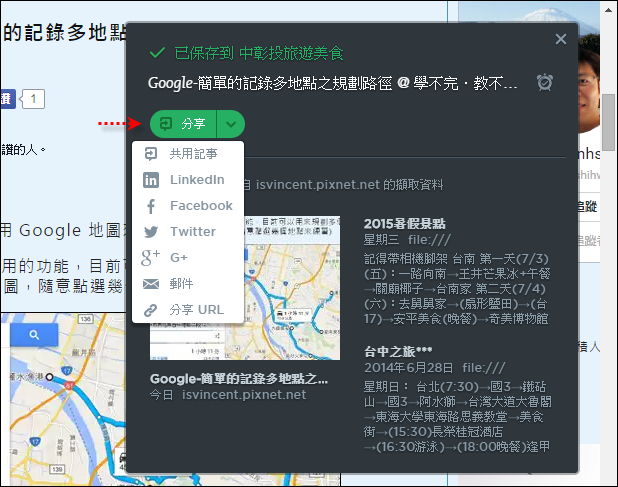Set a reminder with the alarm clock icon

[545, 82]
